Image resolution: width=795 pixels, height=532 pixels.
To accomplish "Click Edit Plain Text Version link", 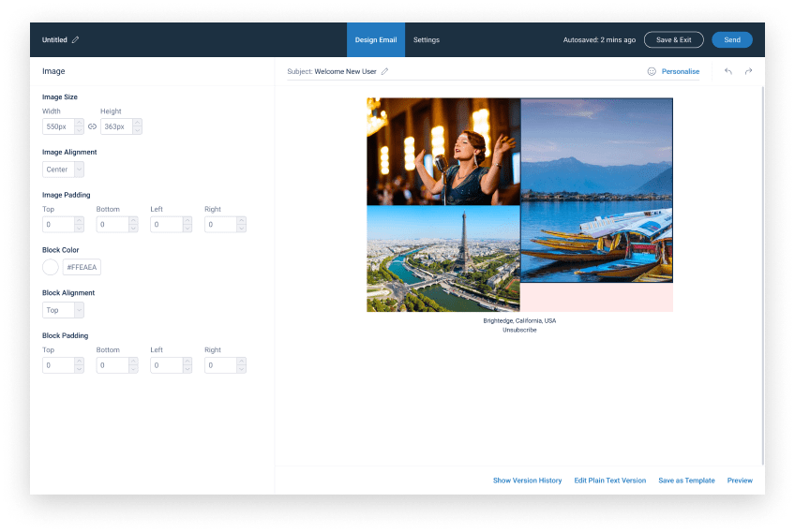I will [x=610, y=480].
